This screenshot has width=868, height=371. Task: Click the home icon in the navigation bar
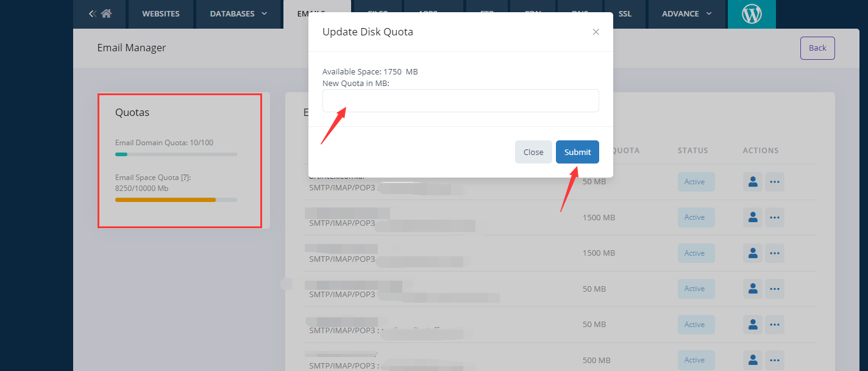[106, 13]
